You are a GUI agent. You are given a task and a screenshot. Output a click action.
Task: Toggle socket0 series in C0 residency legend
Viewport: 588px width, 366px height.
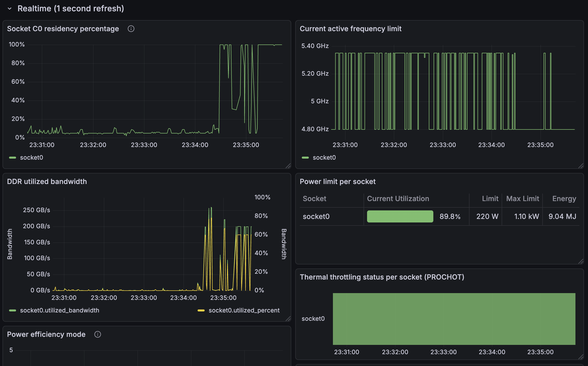coord(31,158)
